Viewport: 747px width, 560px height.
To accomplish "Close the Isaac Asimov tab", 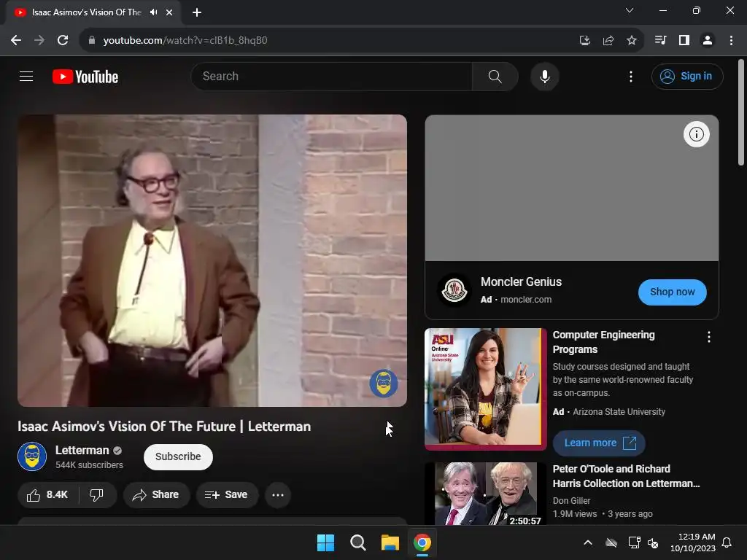I will [169, 12].
